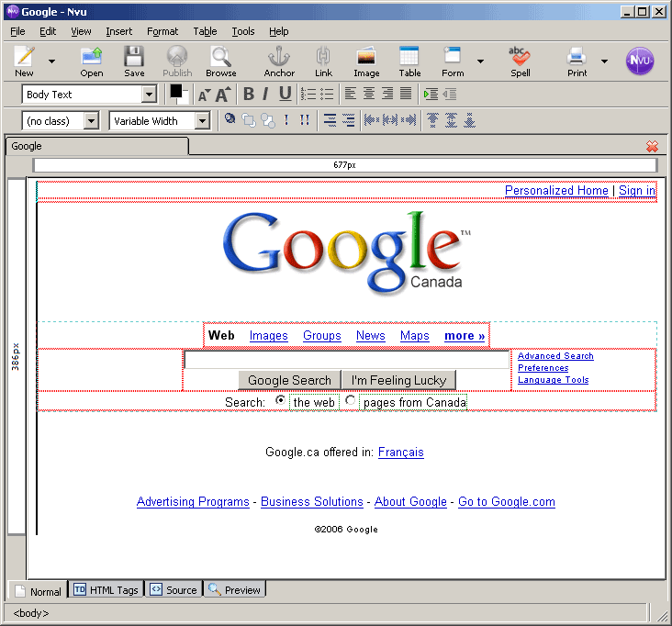Image resolution: width=672 pixels, height=626 pixels.
Task: Open the Insert menu
Action: 119,31
